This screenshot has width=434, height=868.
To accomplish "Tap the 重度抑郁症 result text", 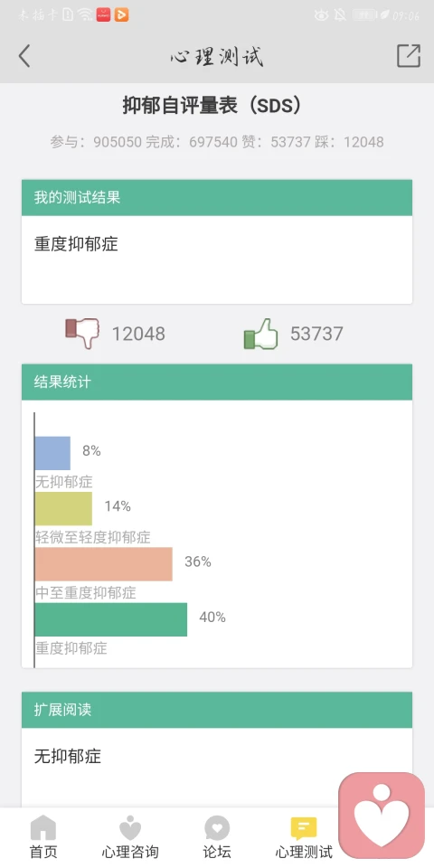I will [76, 244].
